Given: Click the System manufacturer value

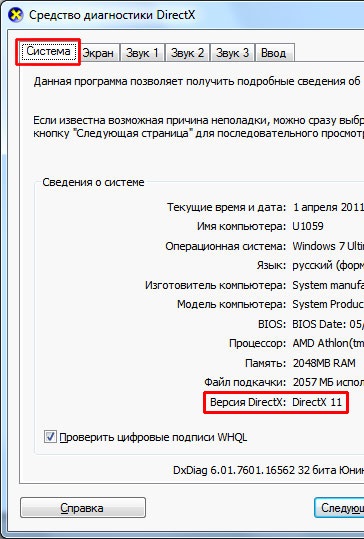Looking at the screenshot, I should tap(328, 285).
